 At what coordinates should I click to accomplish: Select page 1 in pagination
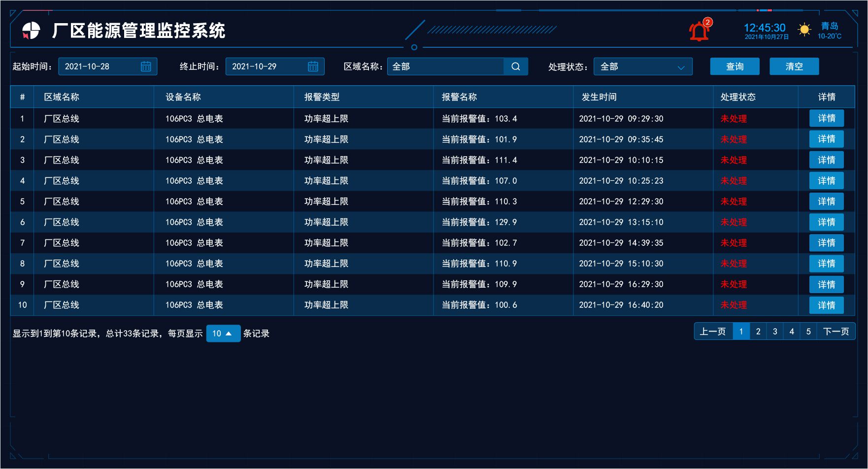click(741, 332)
